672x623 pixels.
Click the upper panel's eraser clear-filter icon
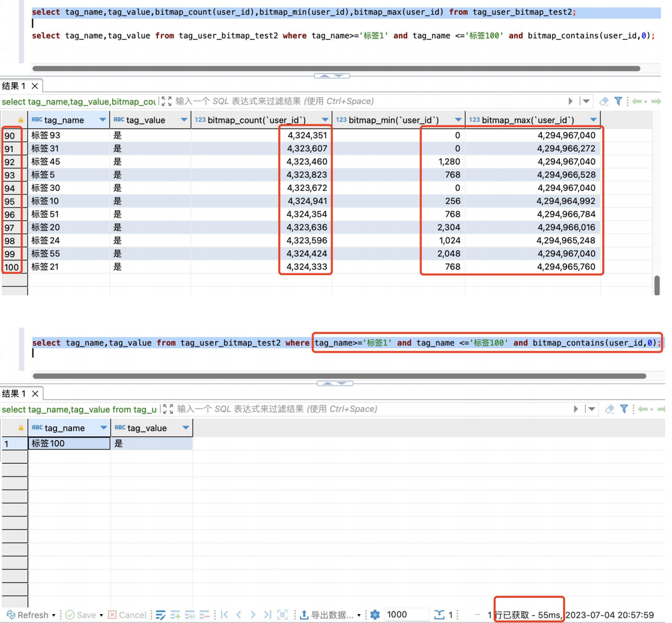click(604, 101)
